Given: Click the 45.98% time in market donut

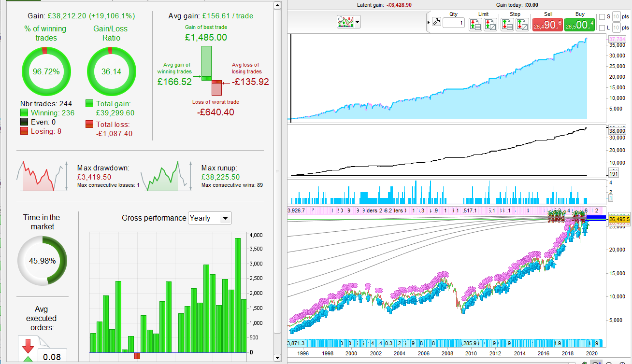Looking at the screenshot, I should click(42, 261).
